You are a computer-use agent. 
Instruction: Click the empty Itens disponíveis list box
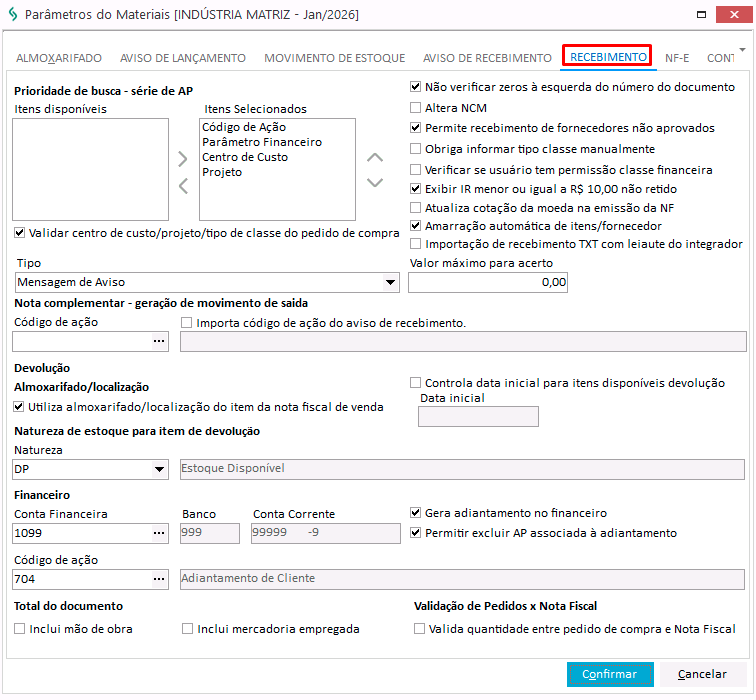[x=91, y=170]
